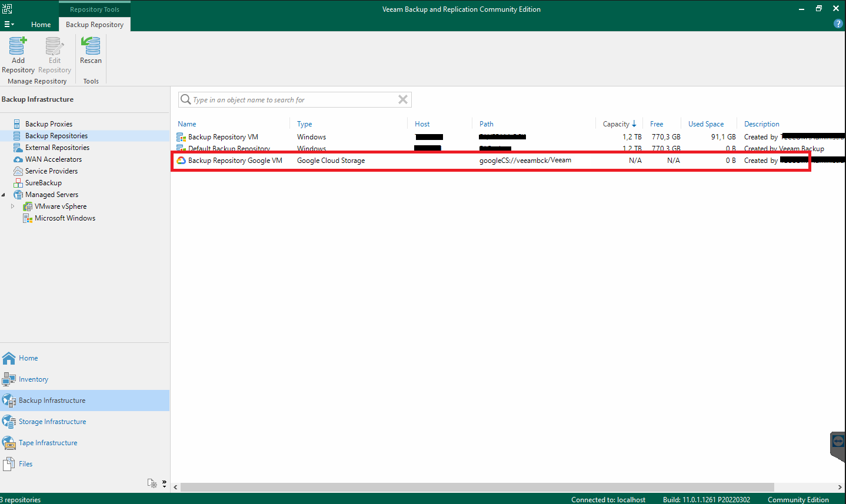Image resolution: width=846 pixels, height=504 pixels.
Task: Sort by the Path column header
Action: click(x=487, y=124)
